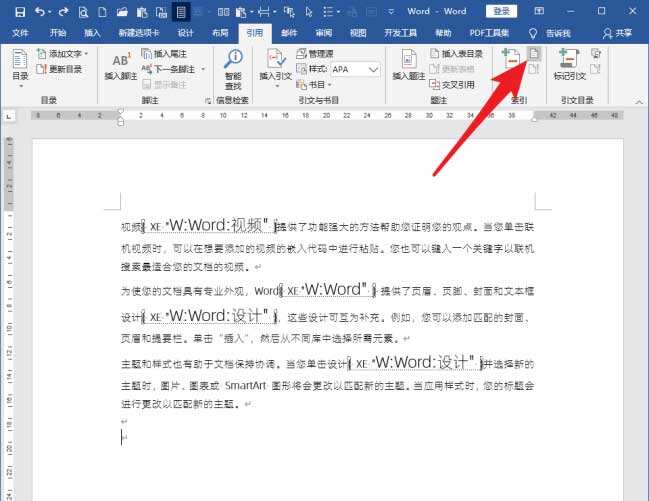Click the index field text "W:Word:视频"
This screenshot has width=649, height=501.
[216, 225]
